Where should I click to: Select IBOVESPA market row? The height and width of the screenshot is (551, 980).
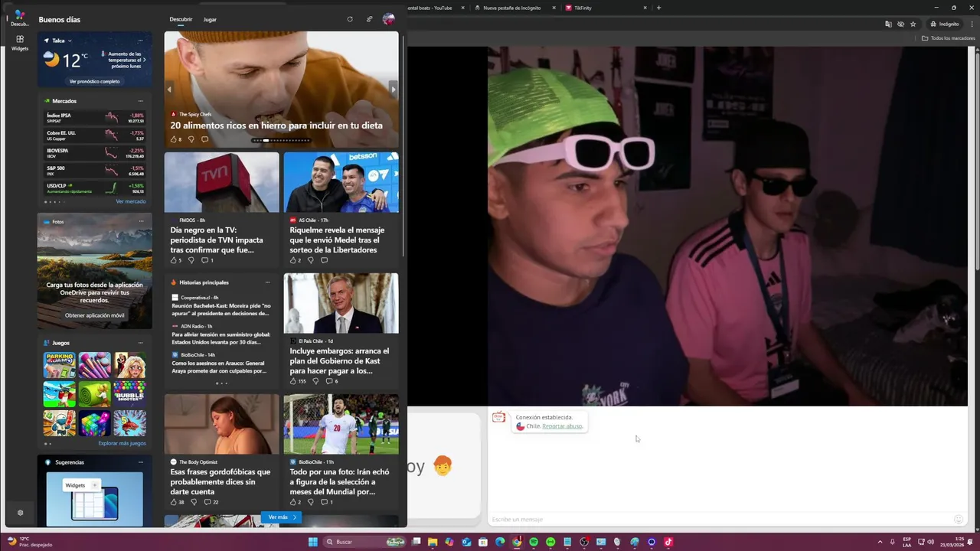tap(95, 153)
